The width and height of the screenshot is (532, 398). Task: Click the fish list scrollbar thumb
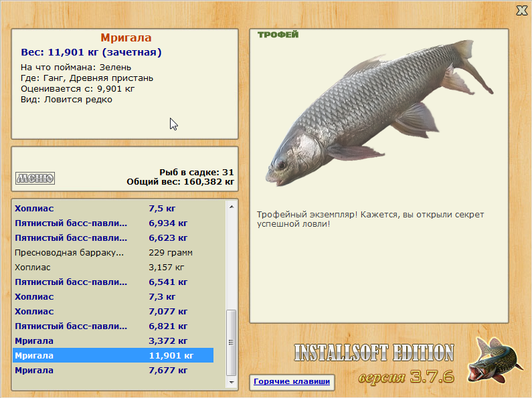click(x=232, y=342)
